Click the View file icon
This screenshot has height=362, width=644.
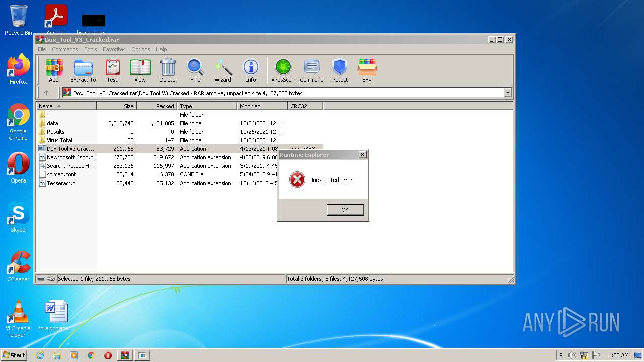tap(140, 70)
